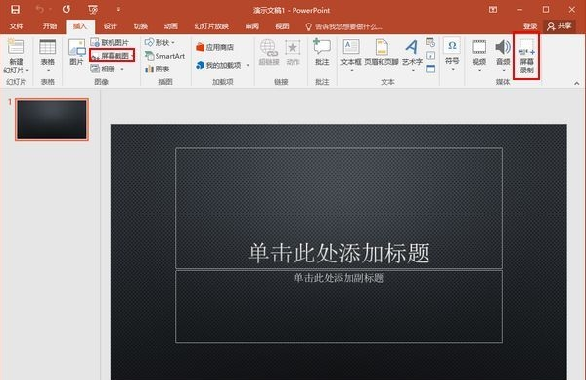Image resolution: width=588 pixels, height=380 pixels.
Task: Insert a SmartArt graphic
Action: 165,56
